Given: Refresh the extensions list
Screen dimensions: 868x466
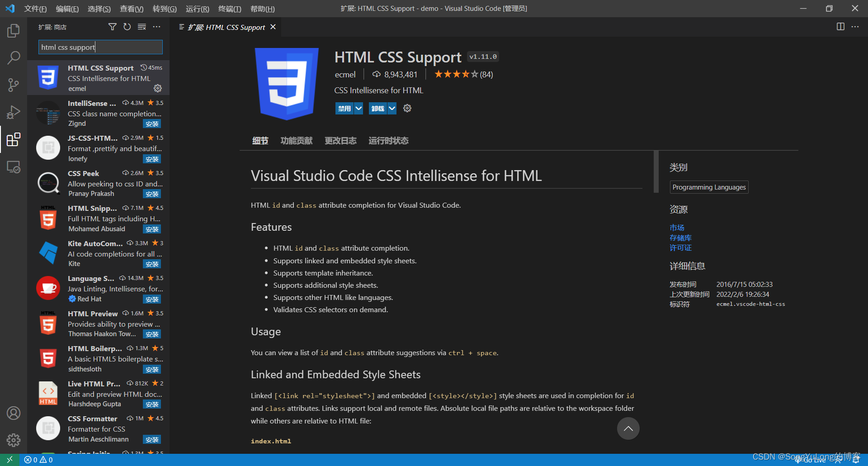Looking at the screenshot, I should click(x=127, y=27).
